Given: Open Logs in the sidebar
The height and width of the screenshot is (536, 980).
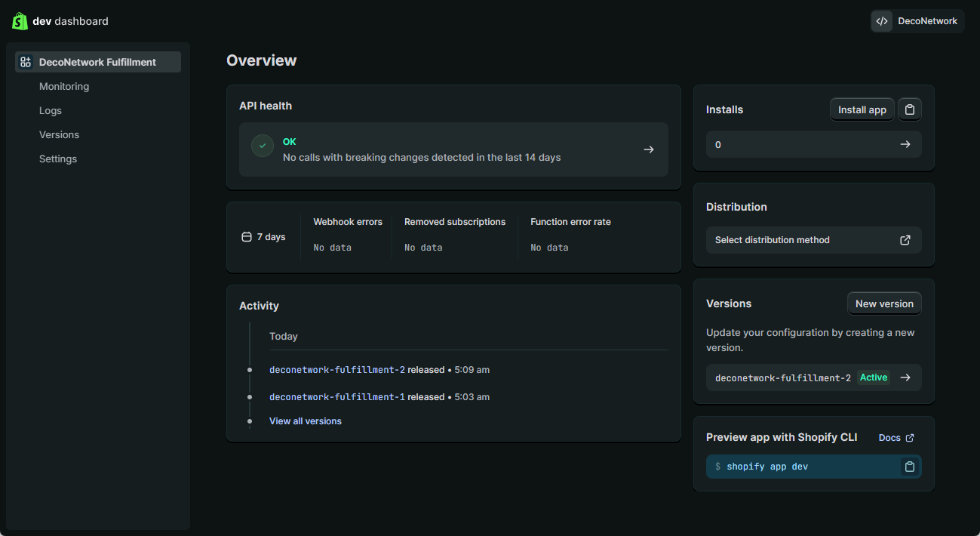Looking at the screenshot, I should tap(51, 110).
